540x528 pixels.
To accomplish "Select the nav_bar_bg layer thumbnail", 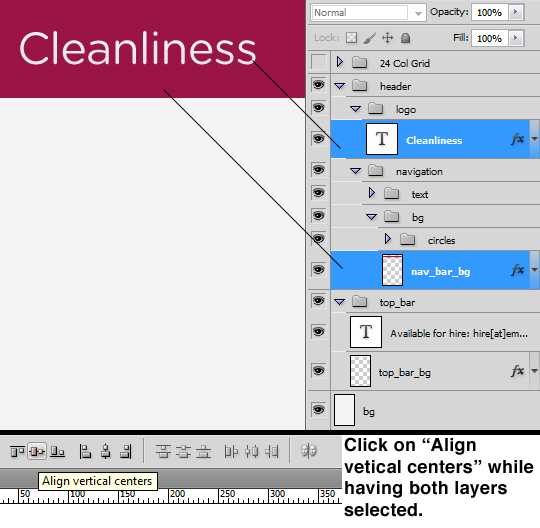I will tap(392, 270).
